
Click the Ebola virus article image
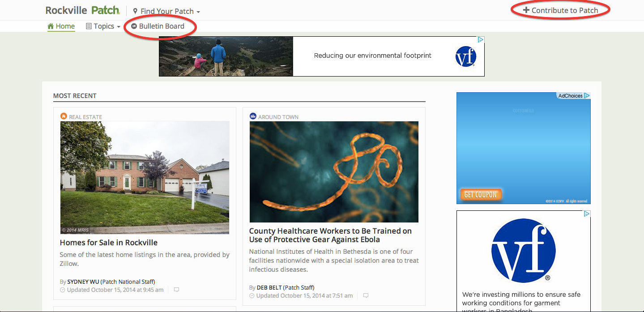(334, 172)
